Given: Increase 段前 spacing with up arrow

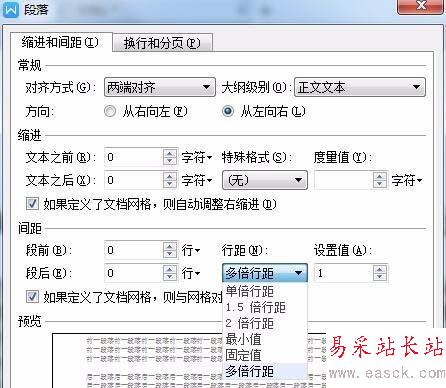Looking at the screenshot, I should tap(170, 246).
